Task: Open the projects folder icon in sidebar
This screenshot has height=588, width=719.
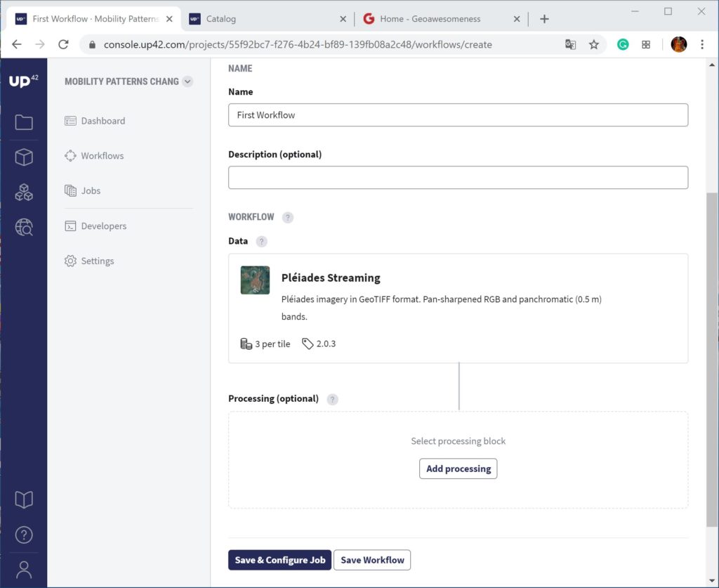Action: (x=24, y=122)
